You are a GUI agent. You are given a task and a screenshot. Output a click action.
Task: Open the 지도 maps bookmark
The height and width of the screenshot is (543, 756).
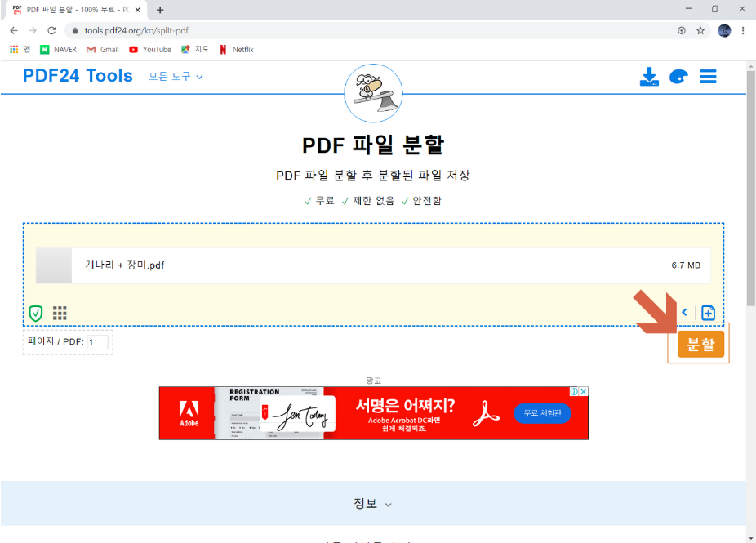coord(195,49)
